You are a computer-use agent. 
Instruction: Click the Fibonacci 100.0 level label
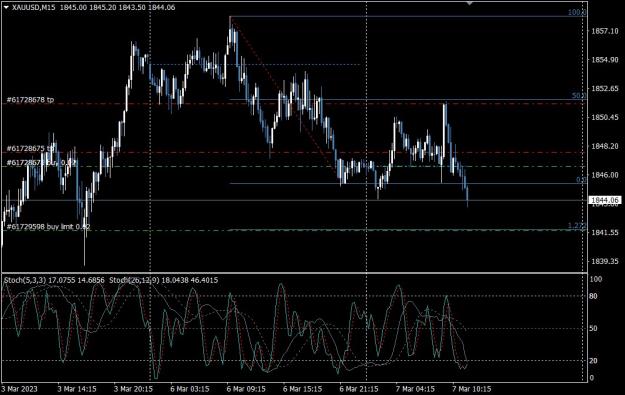(577, 13)
